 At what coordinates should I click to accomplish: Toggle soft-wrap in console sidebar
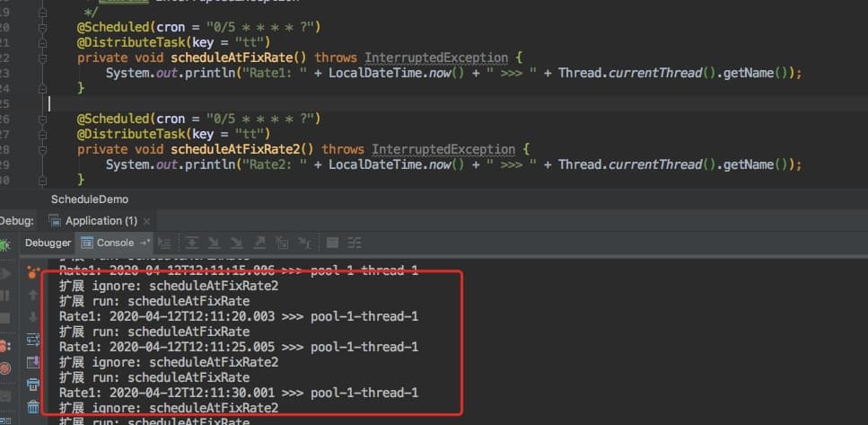(x=33, y=340)
